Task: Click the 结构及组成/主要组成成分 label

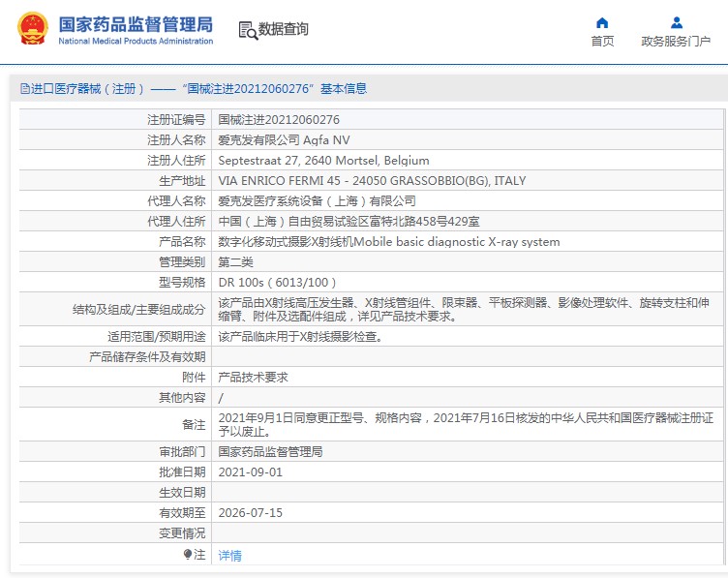Action: [138, 310]
